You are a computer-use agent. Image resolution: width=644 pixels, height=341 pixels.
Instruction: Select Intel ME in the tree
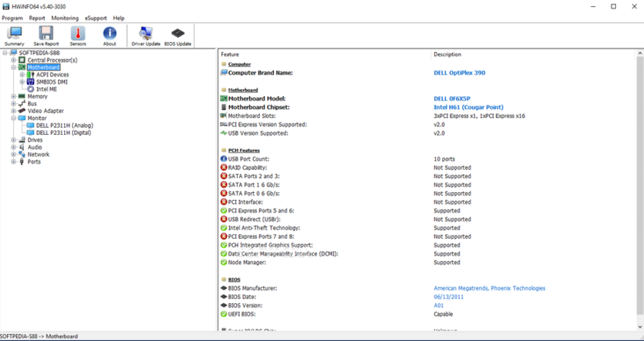click(46, 89)
